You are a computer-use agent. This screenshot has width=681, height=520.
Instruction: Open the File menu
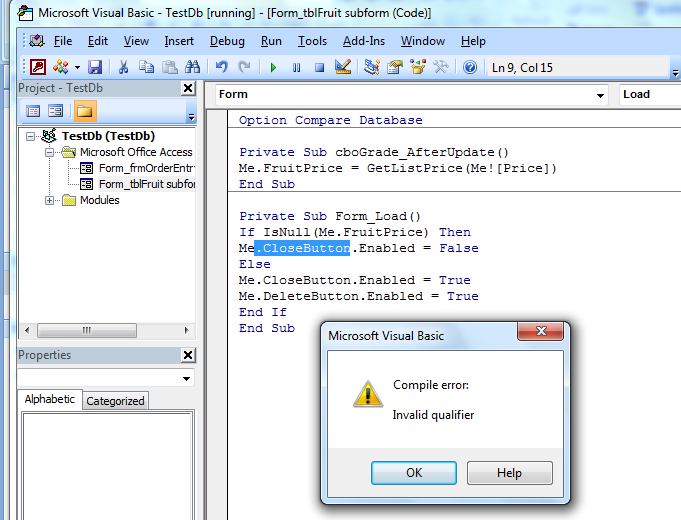coord(63,41)
